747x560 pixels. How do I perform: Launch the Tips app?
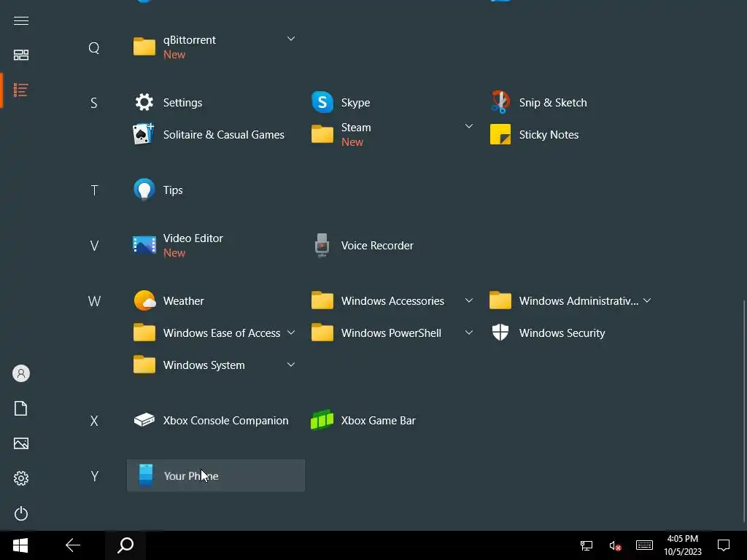click(144, 190)
